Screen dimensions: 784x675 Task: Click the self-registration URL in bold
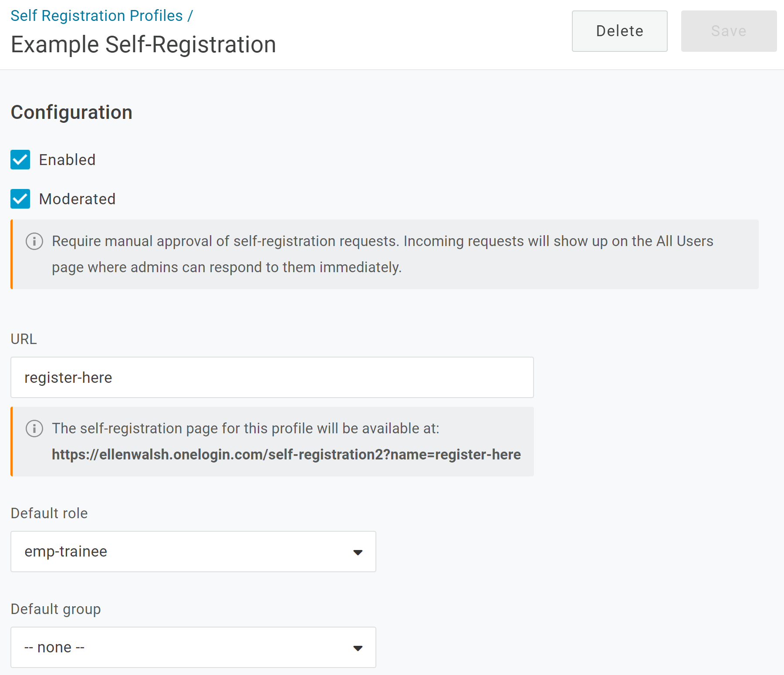[286, 455]
